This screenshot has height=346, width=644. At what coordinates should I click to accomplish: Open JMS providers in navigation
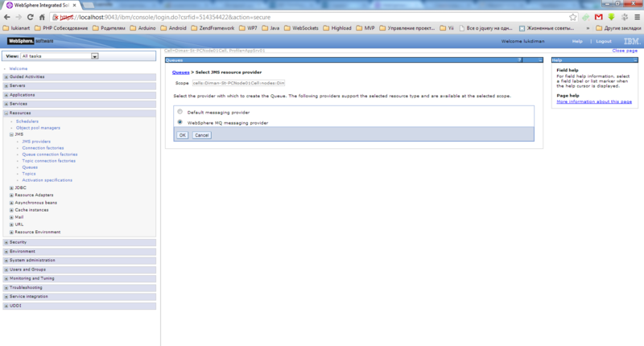point(36,142)
